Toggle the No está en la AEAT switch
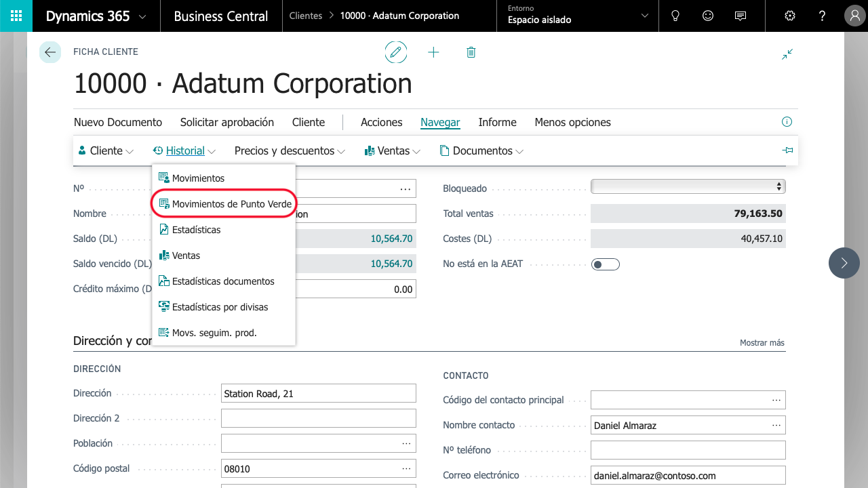 (x=606, y=264)
